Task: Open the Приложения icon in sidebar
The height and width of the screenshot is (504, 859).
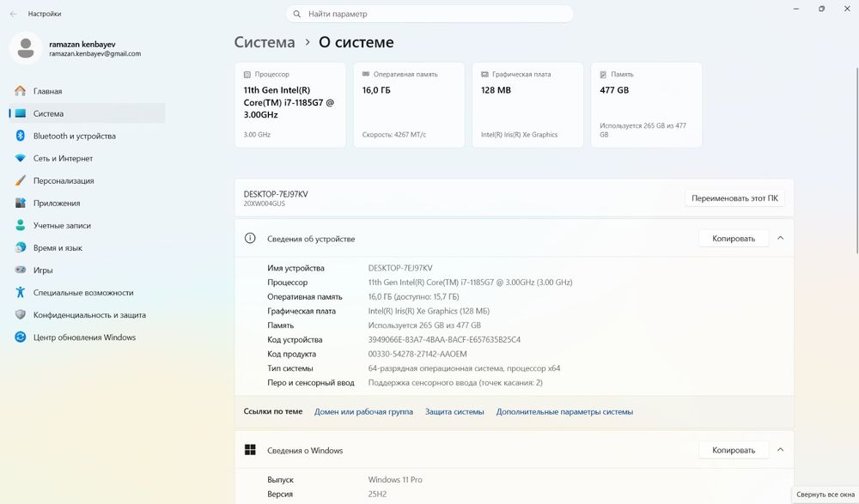Action: 21,203
